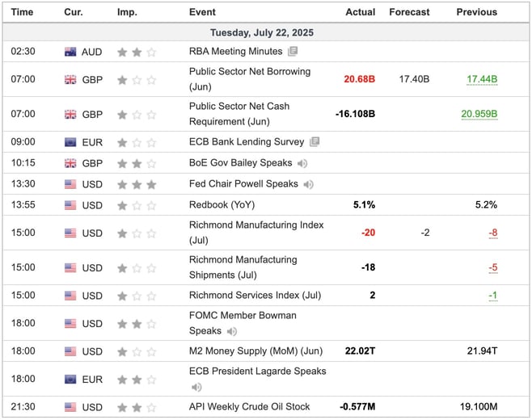Click revised previous value -5
Image resolution: width=532 pixels, height=420 pixels.
click(x=493, y=267)
